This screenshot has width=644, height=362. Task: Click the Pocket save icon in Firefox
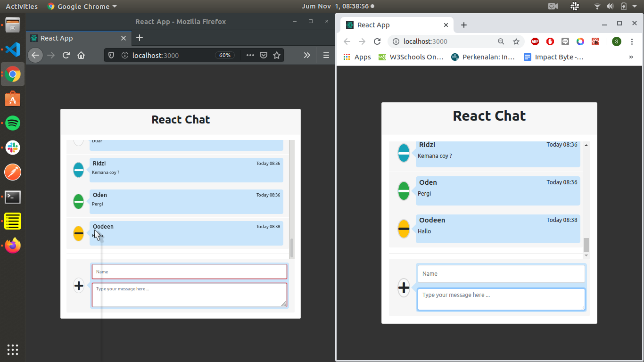(x=264, y=55)
